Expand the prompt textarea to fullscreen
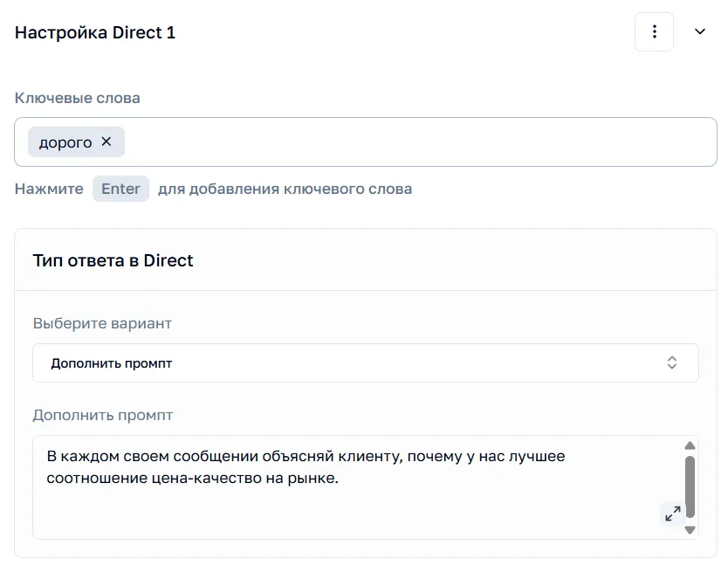Viewport: 728px width, 573px height. pos(672,514)
